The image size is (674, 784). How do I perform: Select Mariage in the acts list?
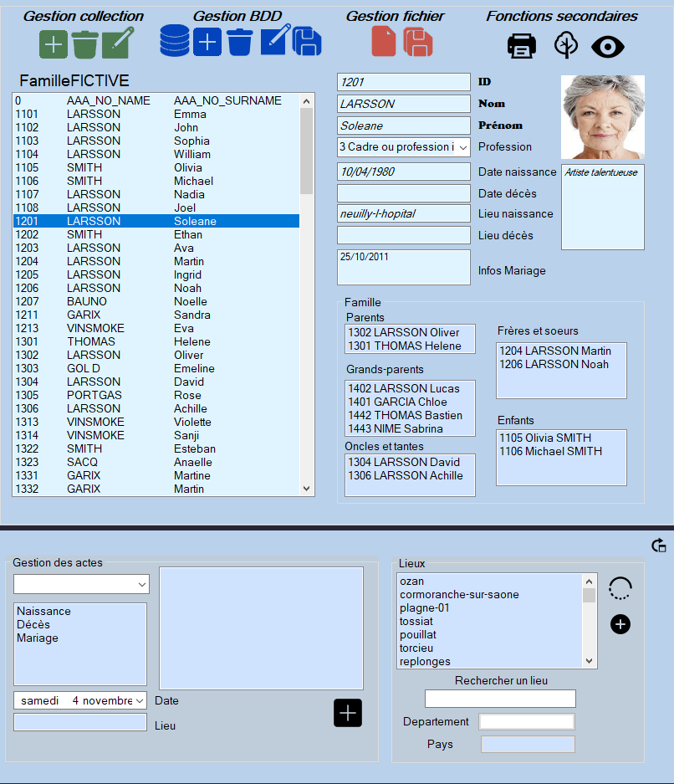(x=38, y=638)
